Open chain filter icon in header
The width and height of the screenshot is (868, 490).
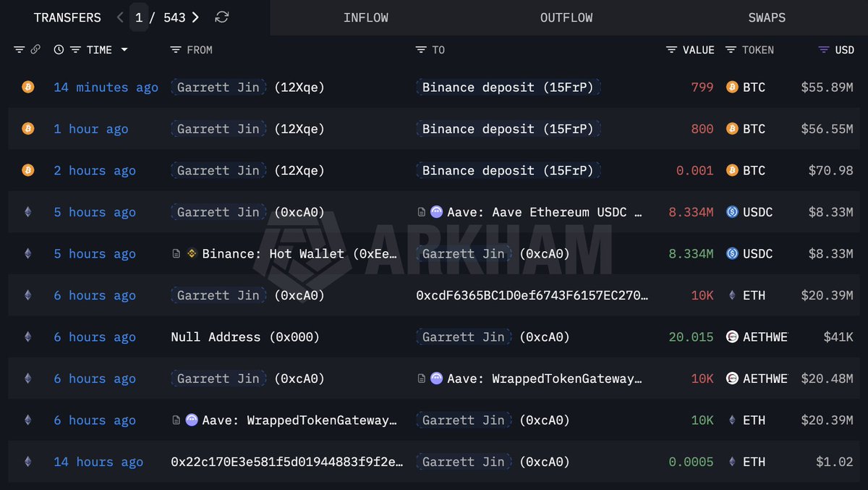(x=20, y=49)
